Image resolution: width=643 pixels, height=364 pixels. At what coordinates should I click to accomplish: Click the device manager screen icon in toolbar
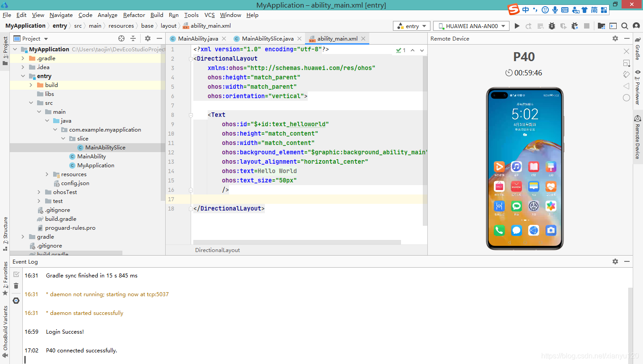coord(613,26)
